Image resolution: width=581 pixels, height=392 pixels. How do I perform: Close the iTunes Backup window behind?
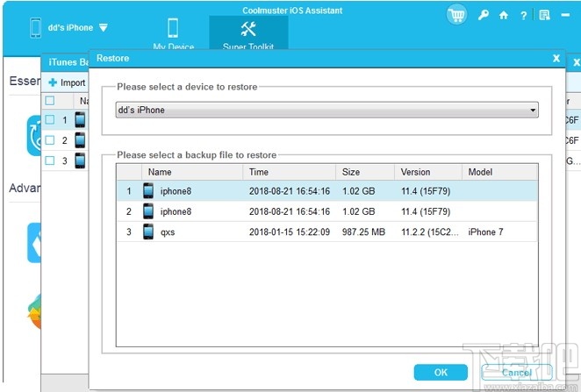pyautogui.click(x=577, y=62)
